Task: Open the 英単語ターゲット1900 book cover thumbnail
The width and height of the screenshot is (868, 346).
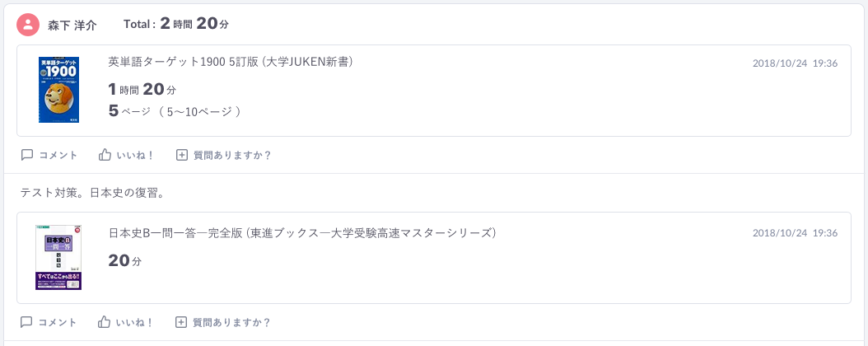Action: (58, 90)
